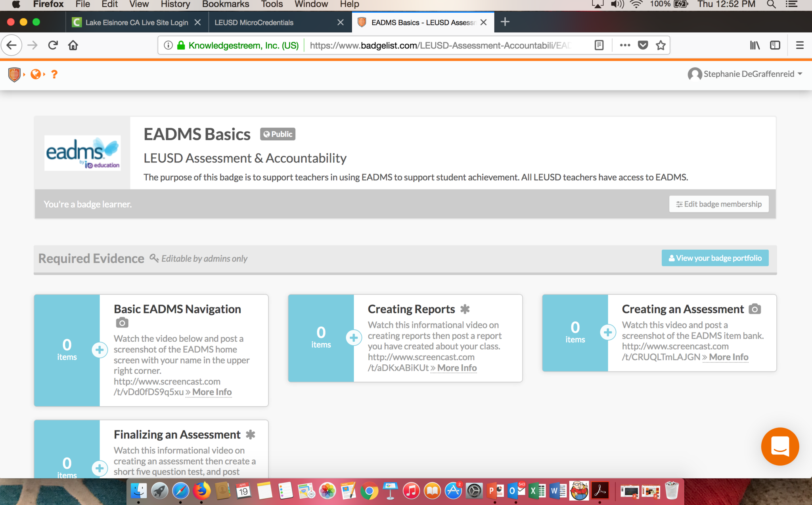Click More Info link under Creating Reports
Image resolution: width=812 pixels, height=505 pixels.
click(x=456, y=368)
